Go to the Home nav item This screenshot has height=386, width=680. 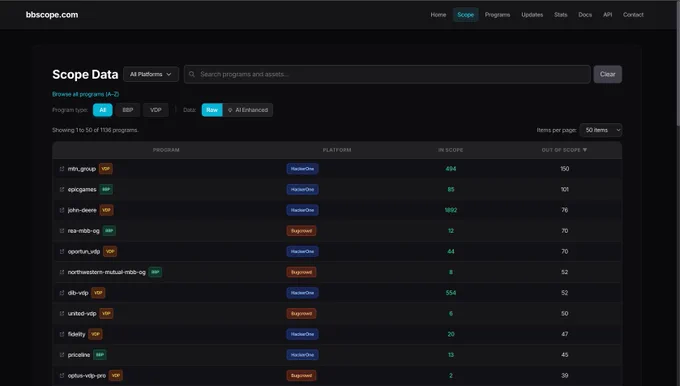438,15
